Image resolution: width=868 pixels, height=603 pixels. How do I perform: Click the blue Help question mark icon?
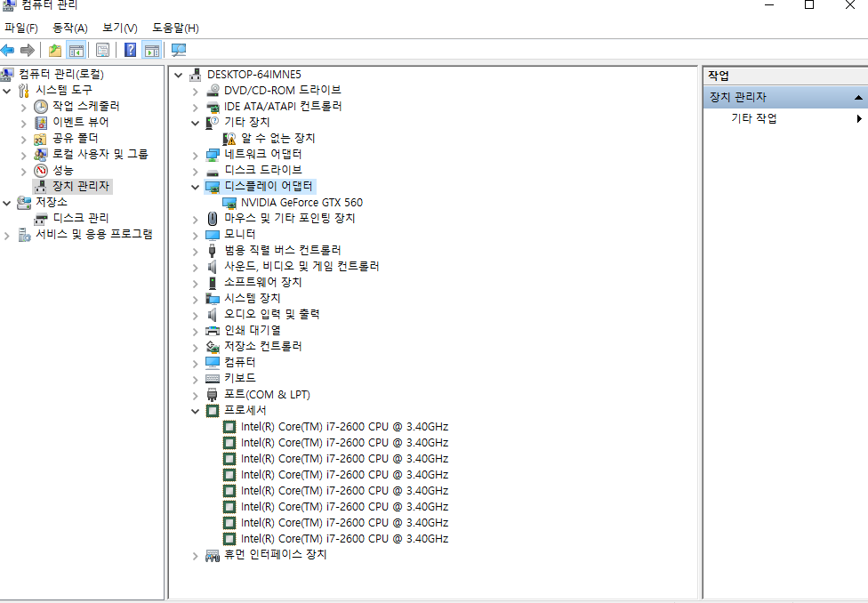pos(131,50)
